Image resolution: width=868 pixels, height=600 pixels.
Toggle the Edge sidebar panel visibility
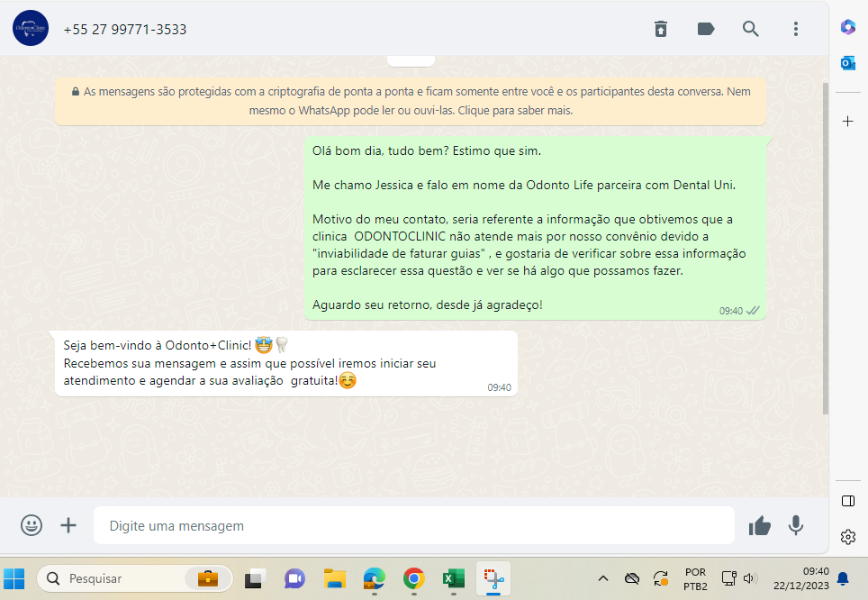tap(848, 501)
